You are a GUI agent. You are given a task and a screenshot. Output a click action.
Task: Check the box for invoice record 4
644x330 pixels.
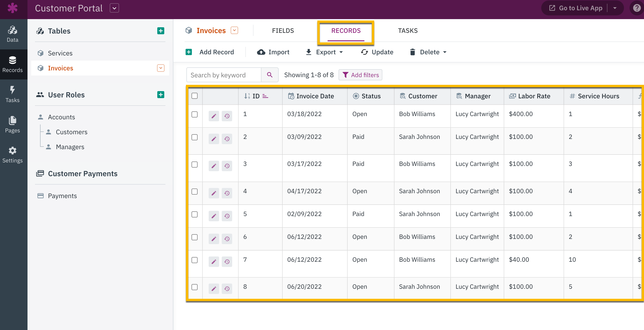click(195, 192)
